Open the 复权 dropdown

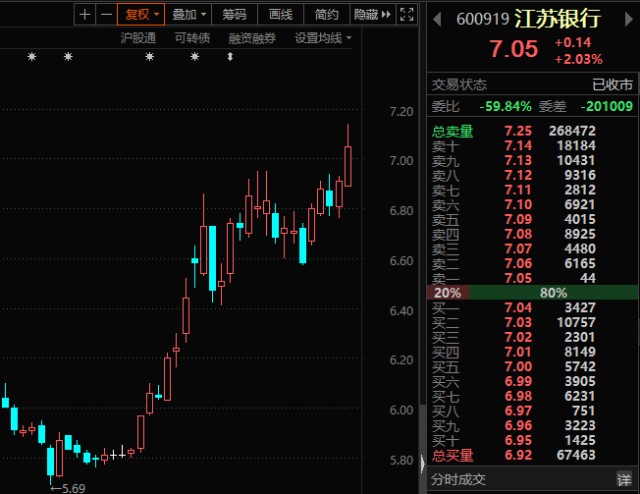141,15
